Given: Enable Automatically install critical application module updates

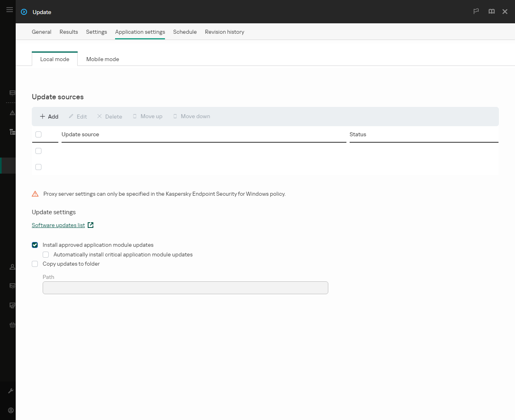Looking at the screenshot, I should [x=46, y=255].
